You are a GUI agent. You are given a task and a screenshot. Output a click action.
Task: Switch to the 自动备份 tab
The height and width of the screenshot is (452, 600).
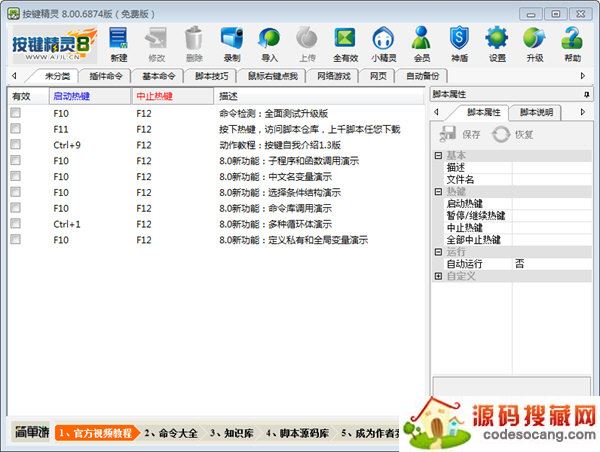[422, 76]
